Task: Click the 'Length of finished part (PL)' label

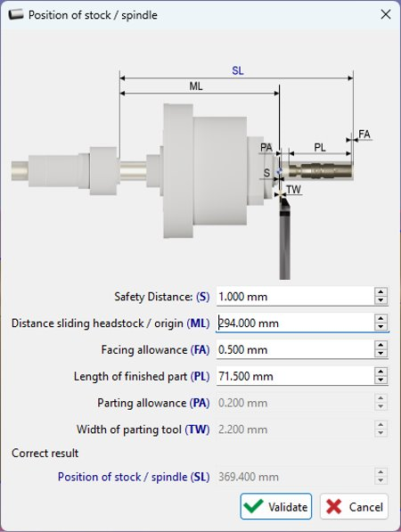Action: click(142, 376)
